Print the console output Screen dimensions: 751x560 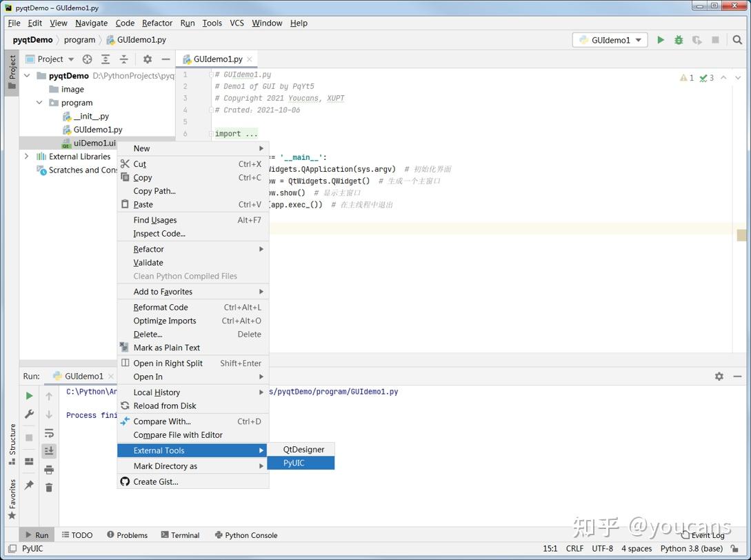point(49,470)
